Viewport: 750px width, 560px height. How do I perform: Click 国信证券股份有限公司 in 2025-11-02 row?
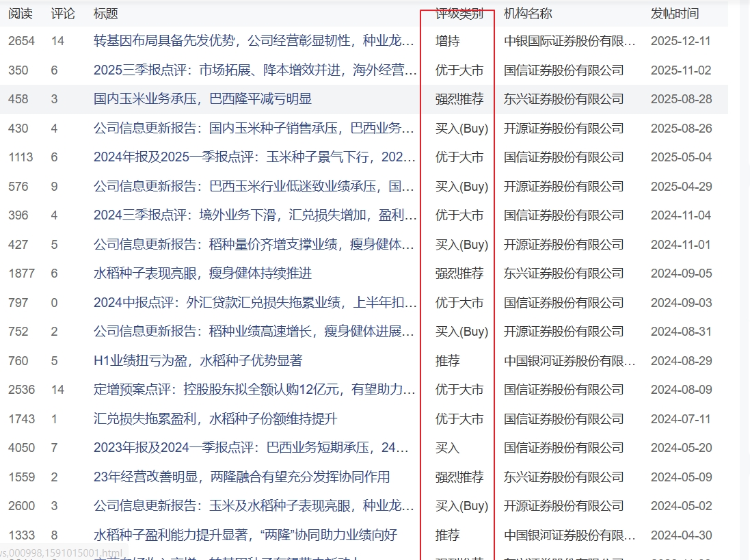(563, 70)
